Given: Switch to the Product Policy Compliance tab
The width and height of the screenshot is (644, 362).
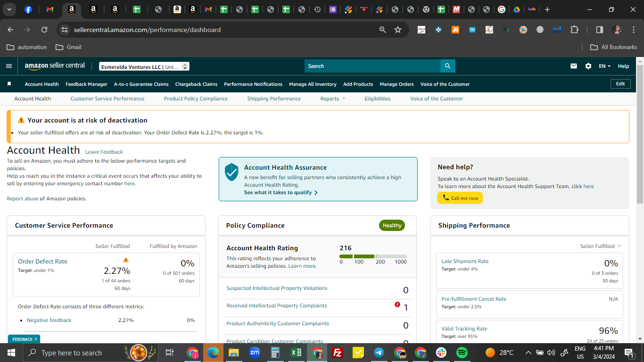Looking at the screenshot, I should [x=196, y=99].
